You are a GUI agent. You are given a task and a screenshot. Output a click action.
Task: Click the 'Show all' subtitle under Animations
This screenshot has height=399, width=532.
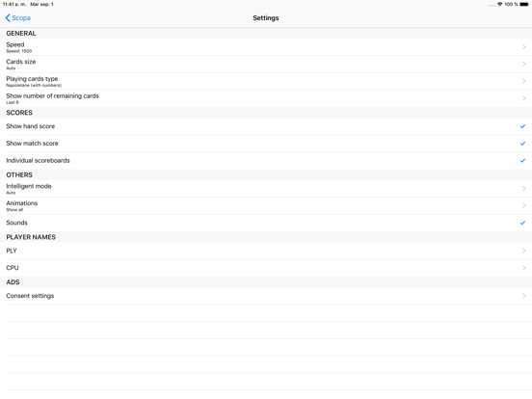tap(14, 210)
